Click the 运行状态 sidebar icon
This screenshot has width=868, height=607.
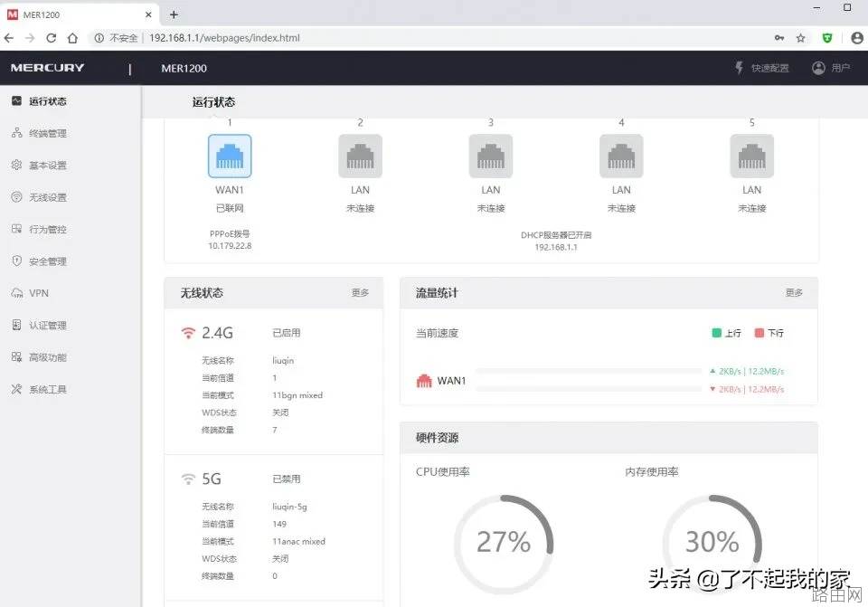16,100
